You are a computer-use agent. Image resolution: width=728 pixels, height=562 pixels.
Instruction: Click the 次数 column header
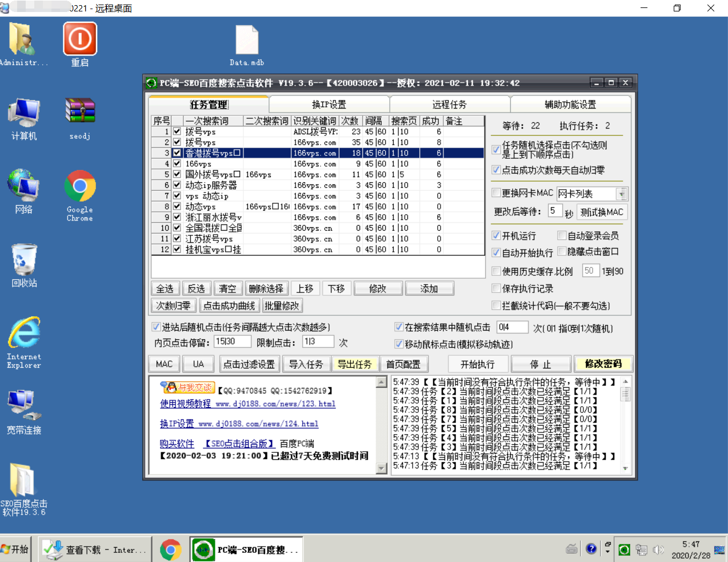[350, 121]
